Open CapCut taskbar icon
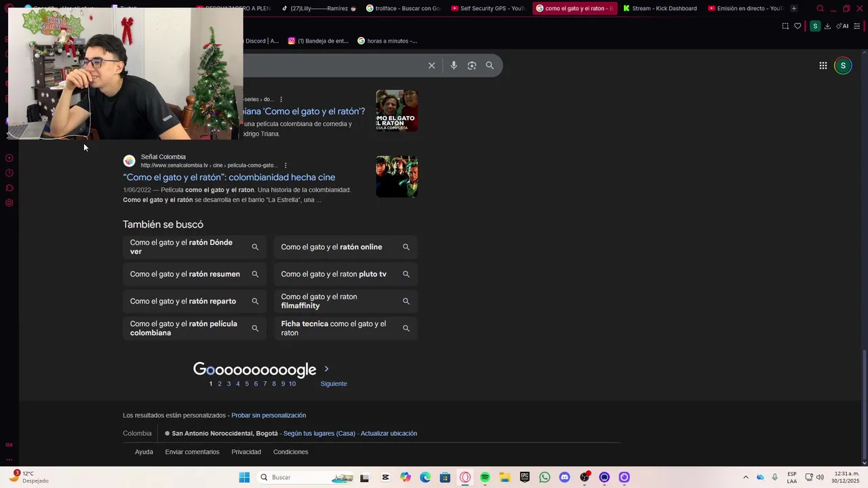The width and height of the screenshot is (868, 488). 385,477
